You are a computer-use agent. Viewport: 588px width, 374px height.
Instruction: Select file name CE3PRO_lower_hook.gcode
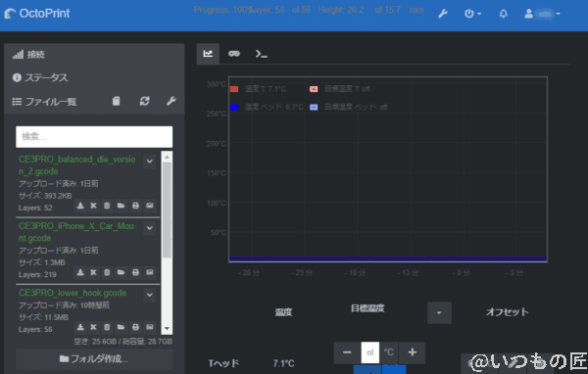pyautogui.click(x=73, y=293)
